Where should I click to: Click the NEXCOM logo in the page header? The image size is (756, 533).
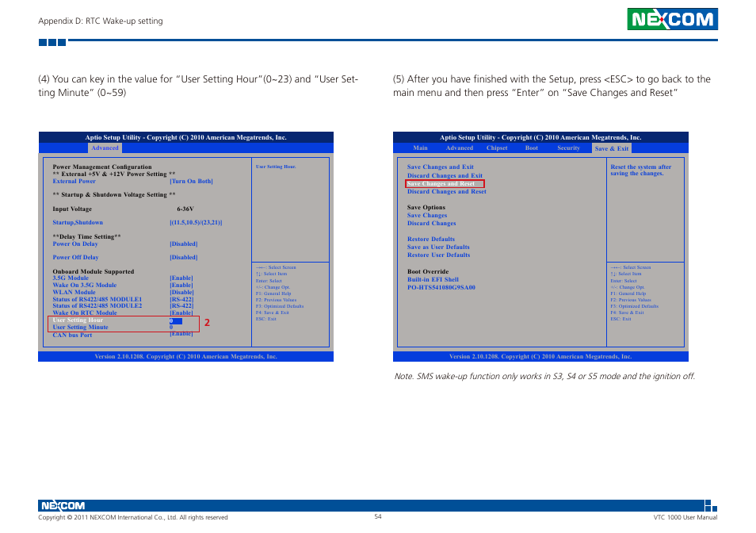672,19
